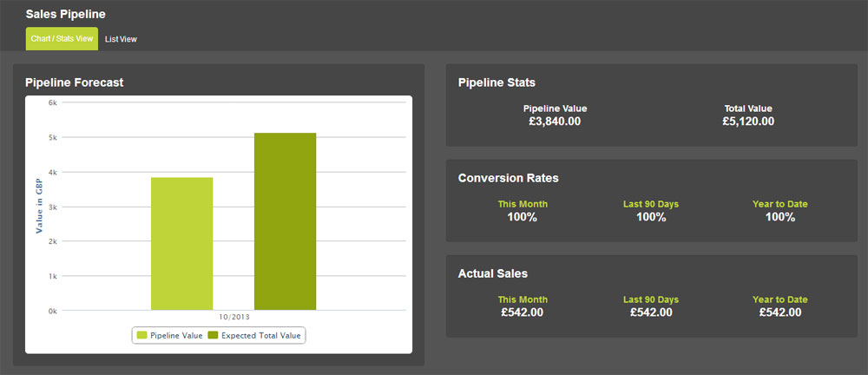
Task: Click the Pipeline Value legend label
Action: (x=176, y=335)
